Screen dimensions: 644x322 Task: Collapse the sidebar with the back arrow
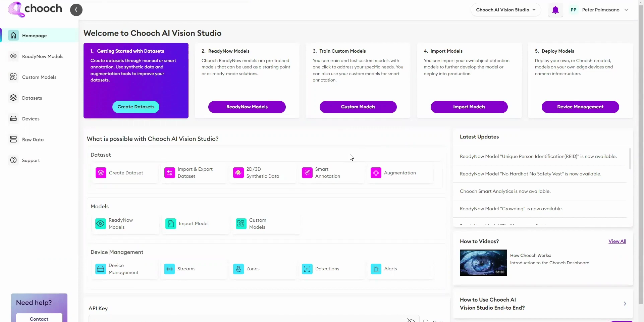(x=76, y=10)
